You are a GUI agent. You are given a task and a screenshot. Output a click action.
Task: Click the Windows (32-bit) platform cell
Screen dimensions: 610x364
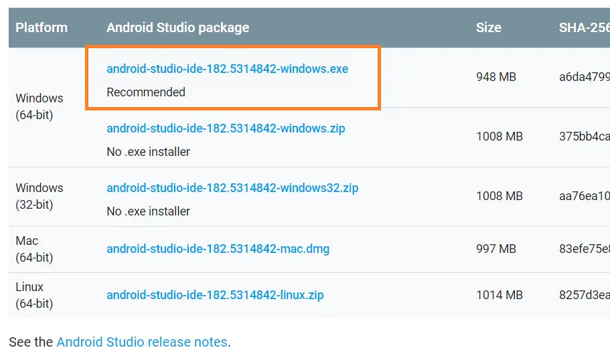(x=40, y=196)
